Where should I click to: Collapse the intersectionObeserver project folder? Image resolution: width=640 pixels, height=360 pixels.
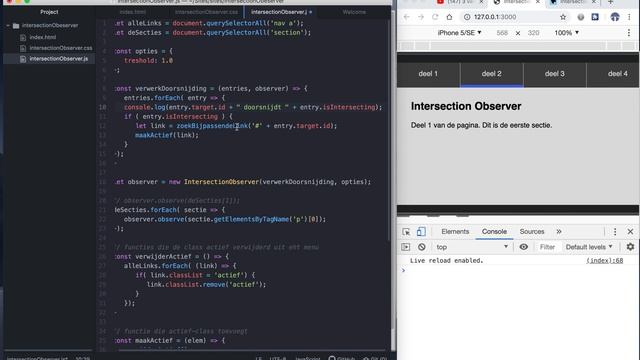[8, 25]
